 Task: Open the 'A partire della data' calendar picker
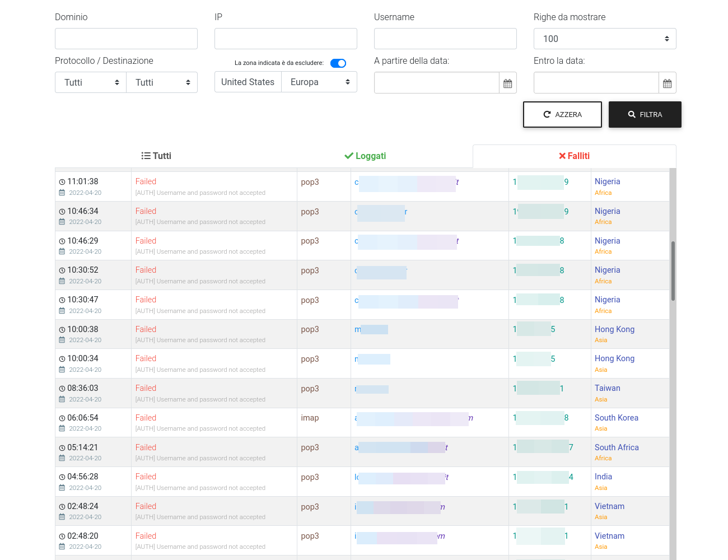point(508,83)
